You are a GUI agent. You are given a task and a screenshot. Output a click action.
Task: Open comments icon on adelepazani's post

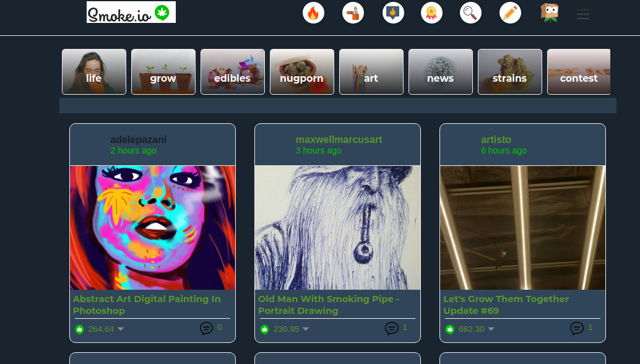(x=207, y=328)
